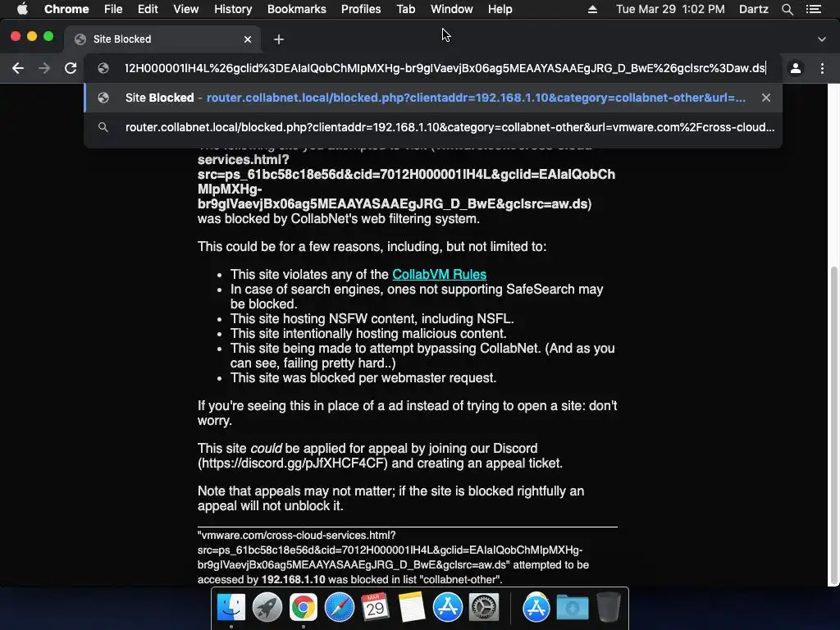Open the Help menu

coord(500,9)
